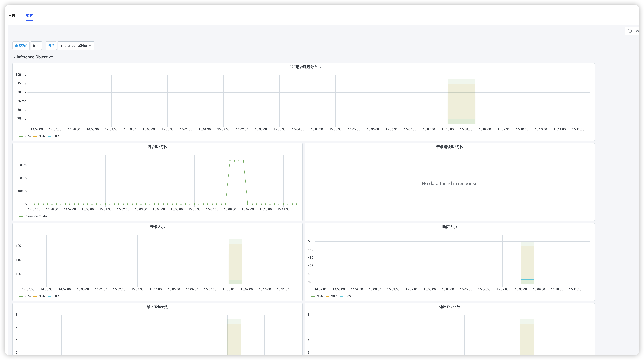Click the inference-ro04or legend in 请求数/每秒
The image size is (644, 360).
(x=36, y=216)
